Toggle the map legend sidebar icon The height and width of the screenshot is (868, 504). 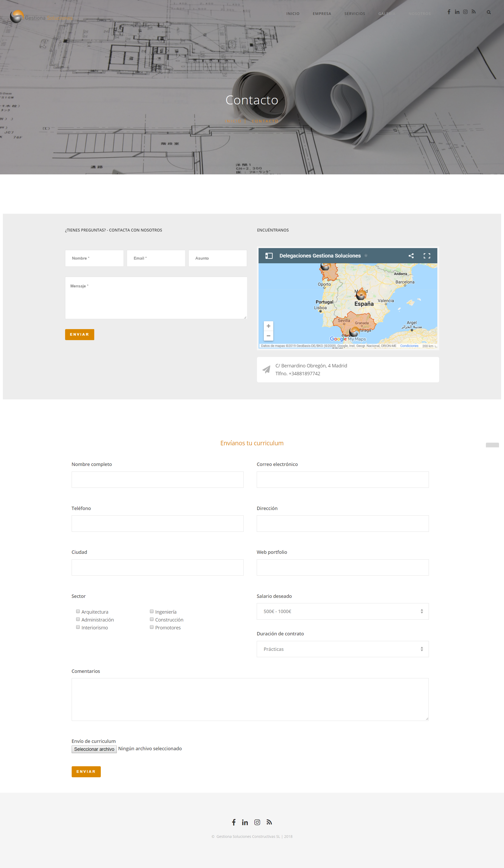click(x=269, y=256)
